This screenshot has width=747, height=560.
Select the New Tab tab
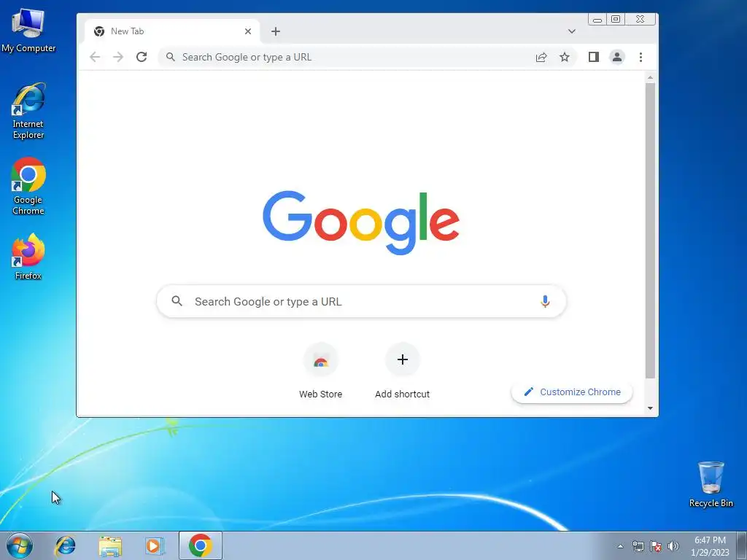click(172, 31)
